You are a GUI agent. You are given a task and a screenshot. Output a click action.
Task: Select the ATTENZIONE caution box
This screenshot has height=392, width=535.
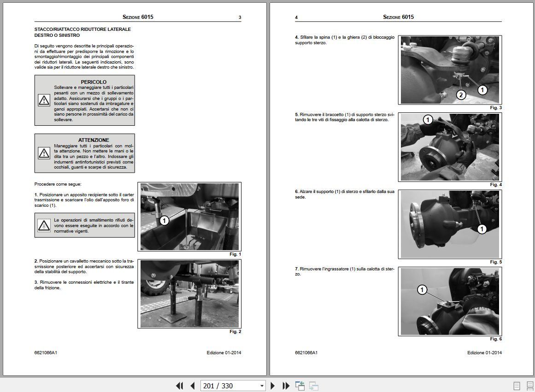[84, 153]
